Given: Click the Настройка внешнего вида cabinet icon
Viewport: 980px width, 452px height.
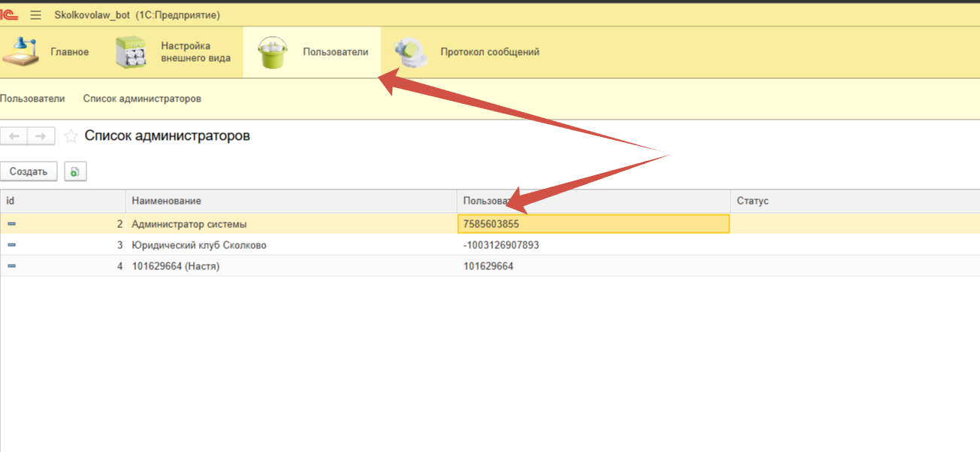Looking at the screenshot, I should [x=131, y=52].
